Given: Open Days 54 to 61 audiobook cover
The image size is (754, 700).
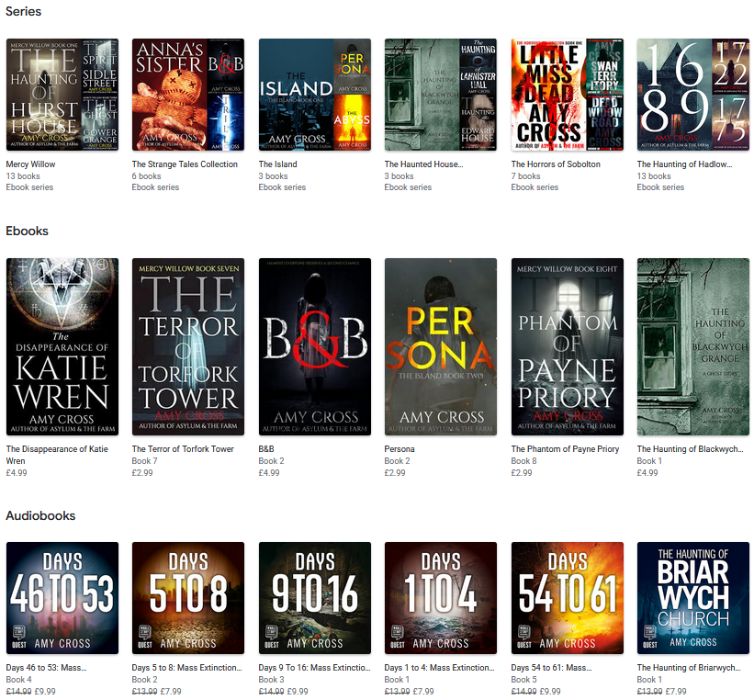Looking at the screenshot, I should click(x=567, y=598).
